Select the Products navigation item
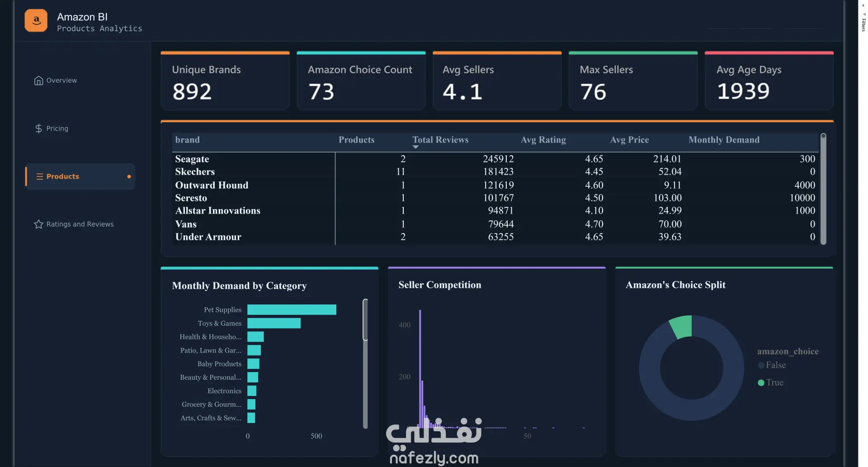The image size is (868, 467). (x=80, y=176)
